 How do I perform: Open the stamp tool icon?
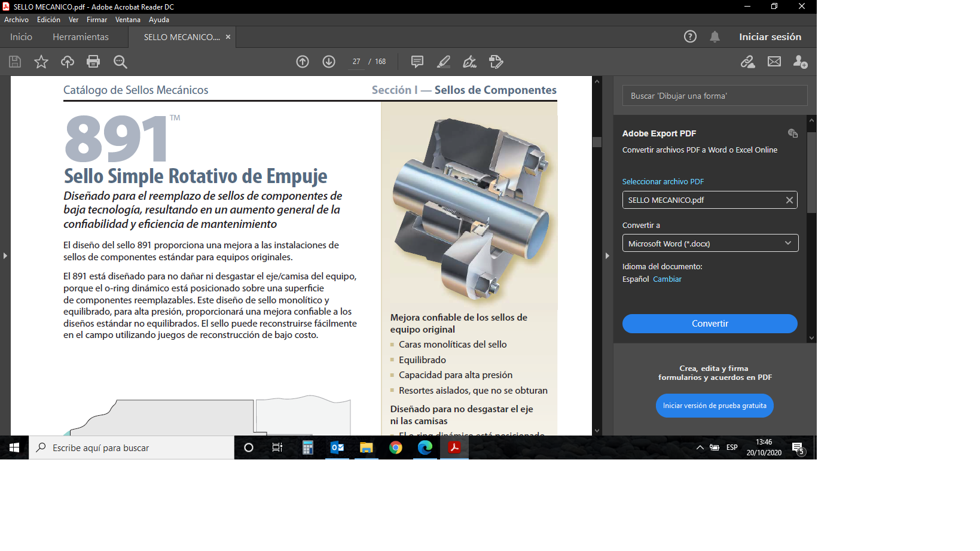point(496,62)
